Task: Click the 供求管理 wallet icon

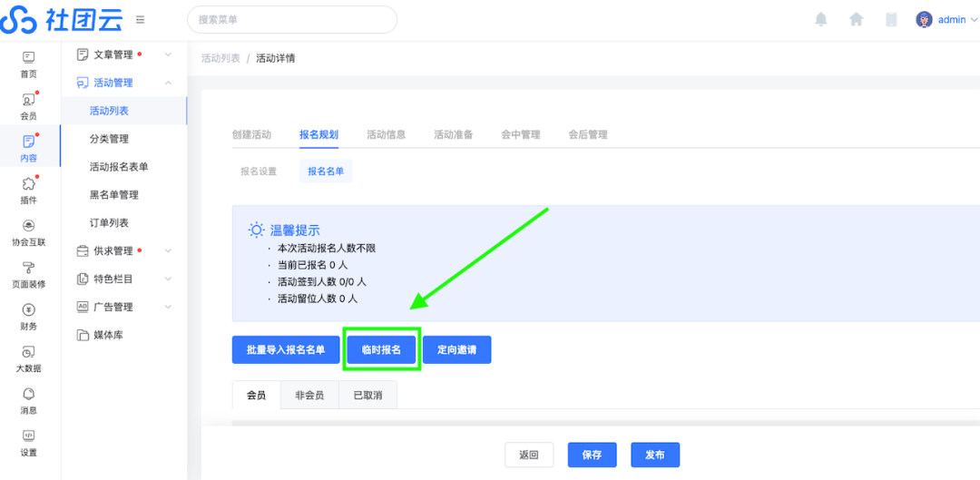Action: 82,251
